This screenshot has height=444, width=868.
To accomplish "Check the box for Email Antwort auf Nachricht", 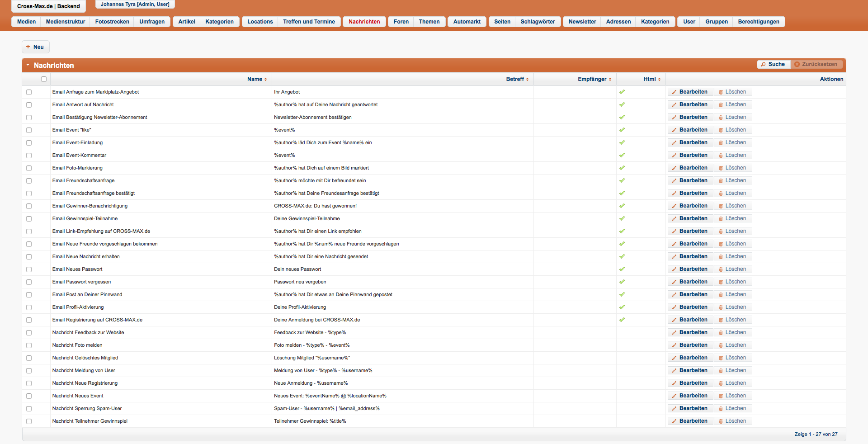I will pyautogui.click(x=29, y=105).
